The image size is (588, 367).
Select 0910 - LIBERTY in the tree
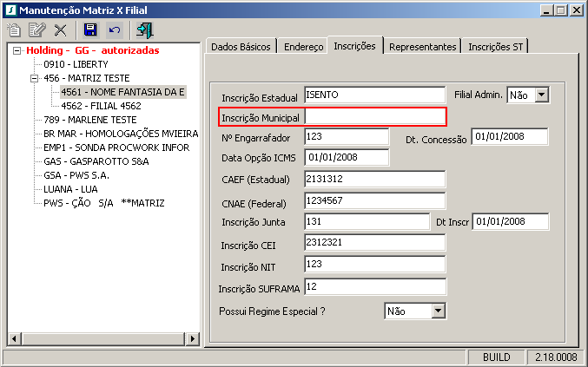(x=76, y=64)
